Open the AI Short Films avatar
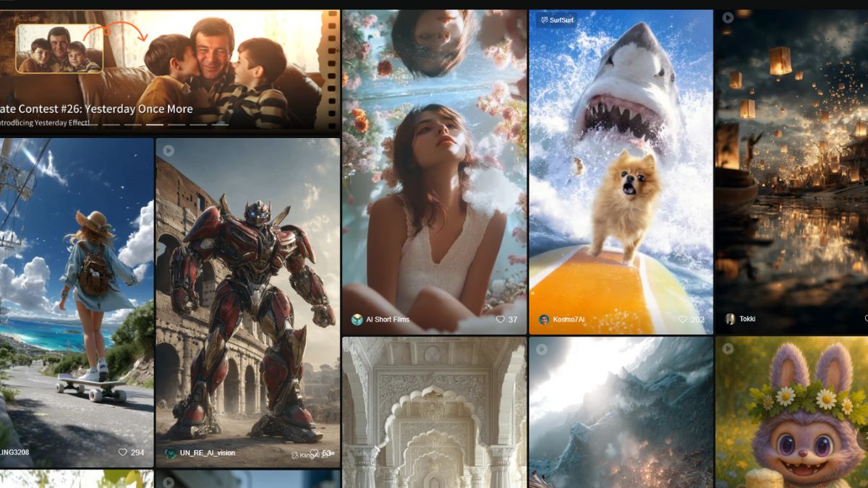The image size is (868, 488). [357, 320]
